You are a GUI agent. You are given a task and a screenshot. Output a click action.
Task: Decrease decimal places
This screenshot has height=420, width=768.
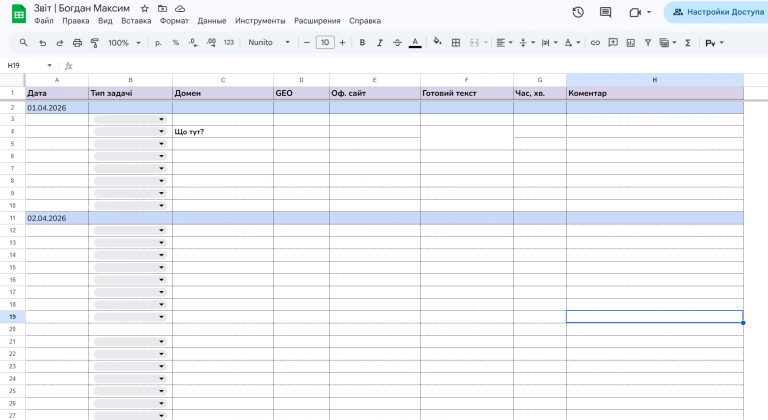(193, 43)
